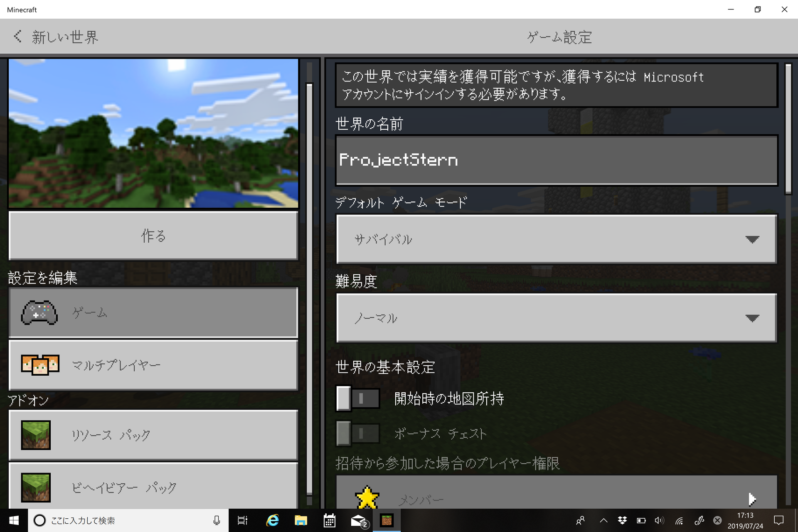Click the Dropbox tray icon
Screen dimensions: 798x532
(622, 520)
